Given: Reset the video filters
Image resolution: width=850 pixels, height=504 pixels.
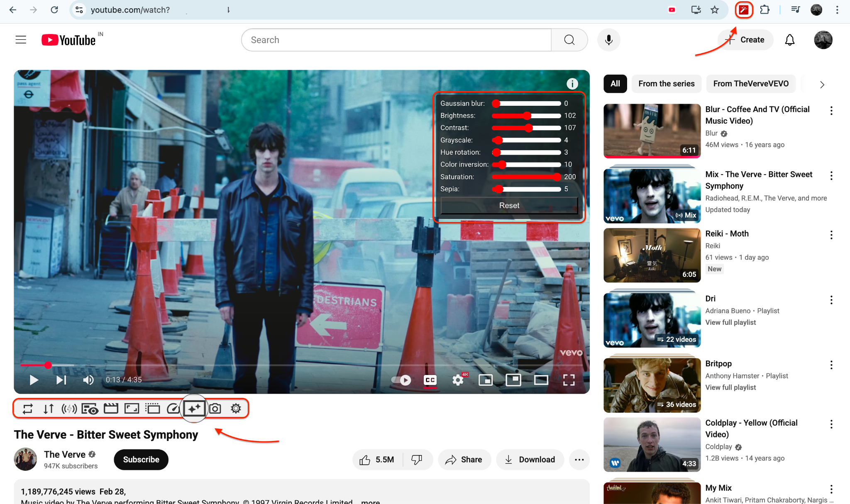Looking at the screenshot, I should (x=509, y=206).
